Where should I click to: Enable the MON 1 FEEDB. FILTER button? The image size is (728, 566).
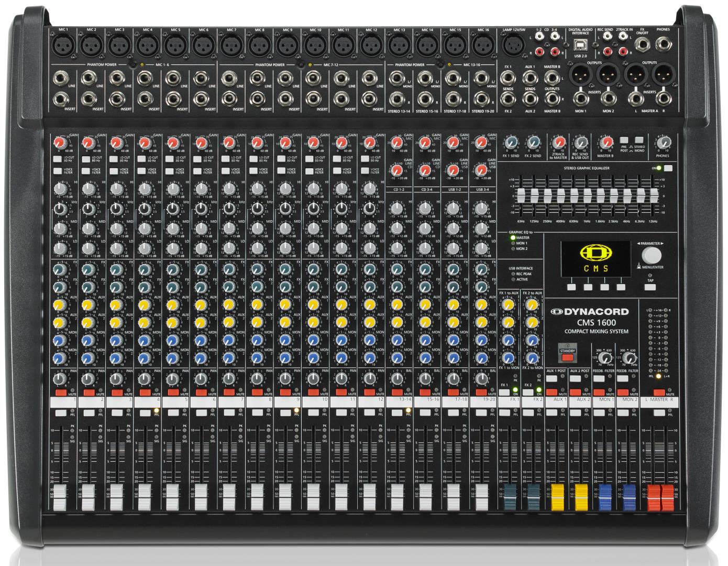[599, 378]
